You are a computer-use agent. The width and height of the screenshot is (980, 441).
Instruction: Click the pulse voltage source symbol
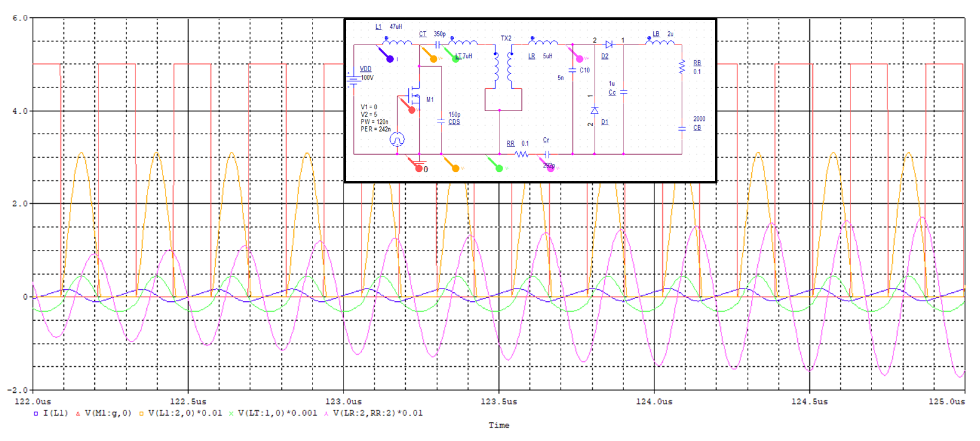click(x=397, y=140)
